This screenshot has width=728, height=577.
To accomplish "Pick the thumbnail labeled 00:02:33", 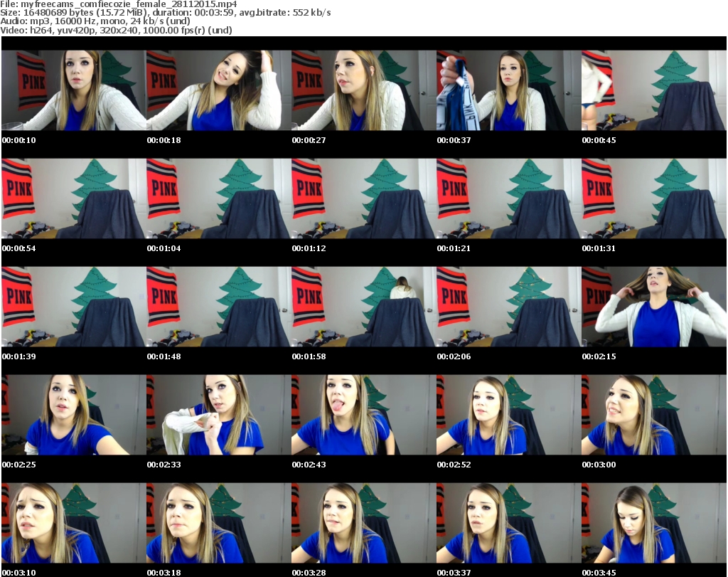I will pos(219,415).
